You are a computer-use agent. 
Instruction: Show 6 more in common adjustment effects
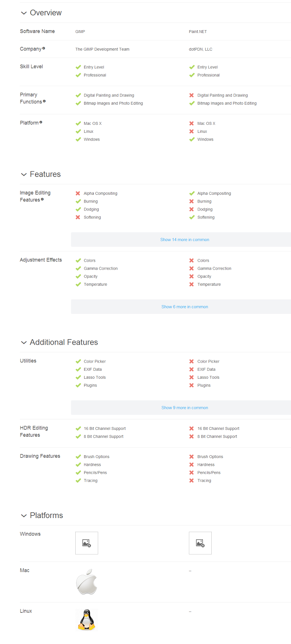pos(185,307)
